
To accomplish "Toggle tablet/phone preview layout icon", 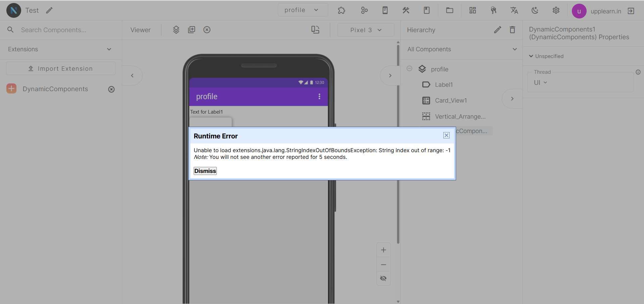I will click(315, 30).
